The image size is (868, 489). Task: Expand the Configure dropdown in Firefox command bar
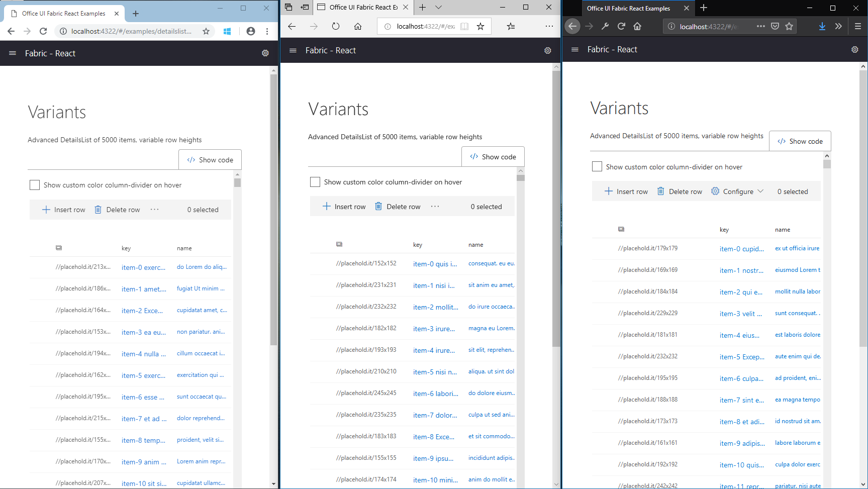click(737, 191)
